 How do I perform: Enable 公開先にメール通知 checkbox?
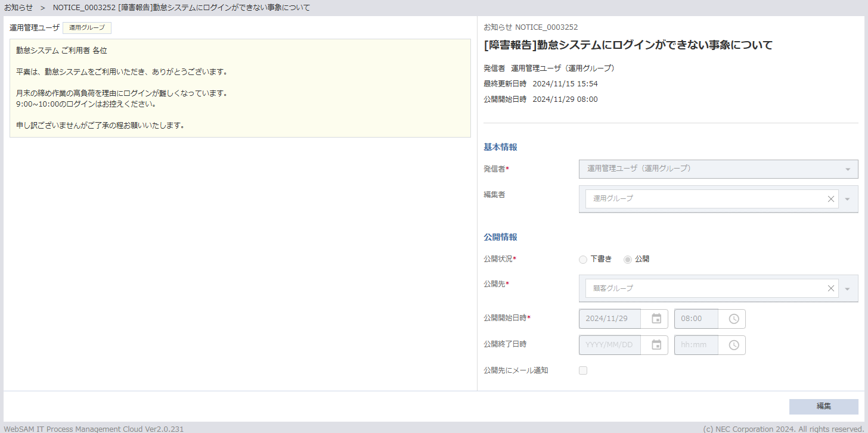(x=583, y=370)
